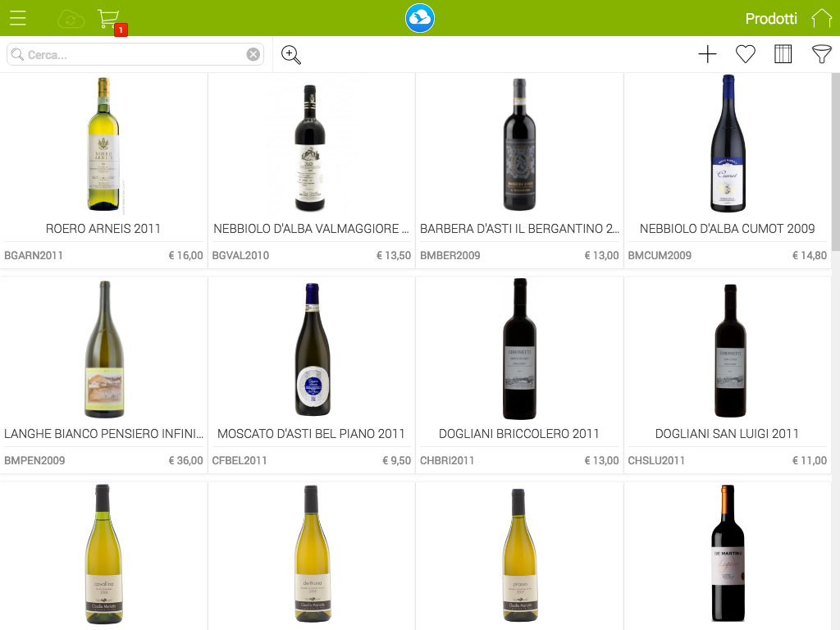840x630 pixels.
Task: Select the Moscato d'Asti Bel Piano bottle
Action: coord(313,349)
